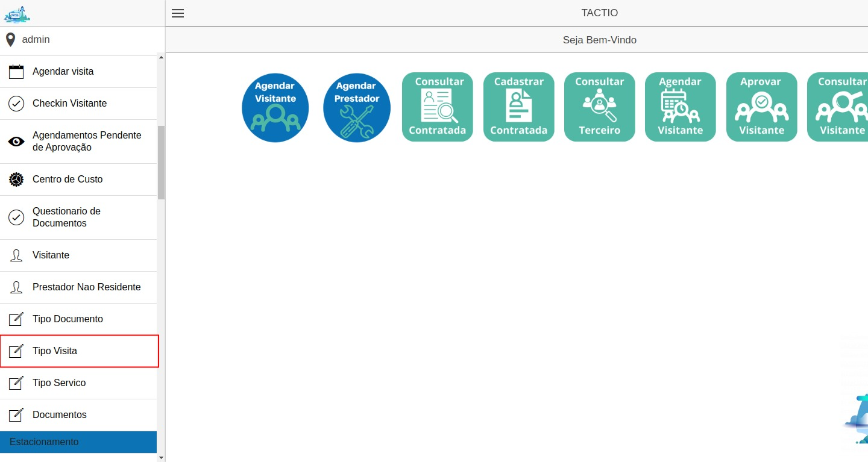Open the Consultar Terceiro tile
Image resolution: width=868 pixels, height=462 pixels.
(599, 107)
